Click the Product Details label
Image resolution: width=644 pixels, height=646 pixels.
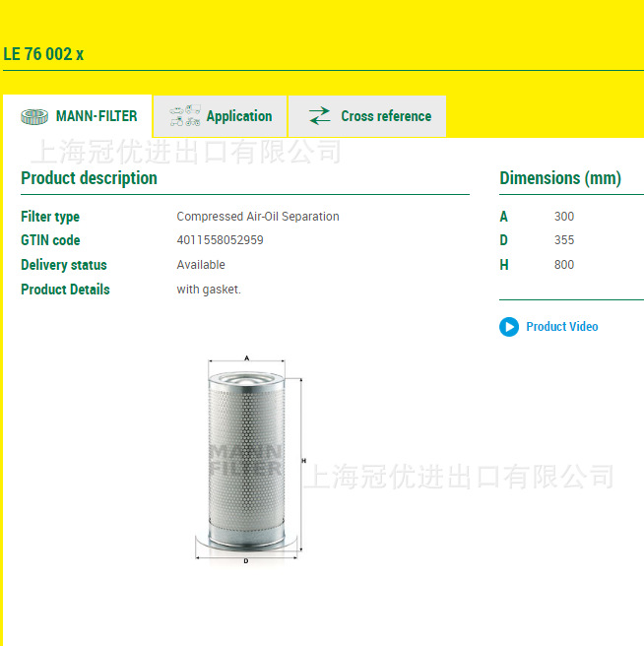66,290
